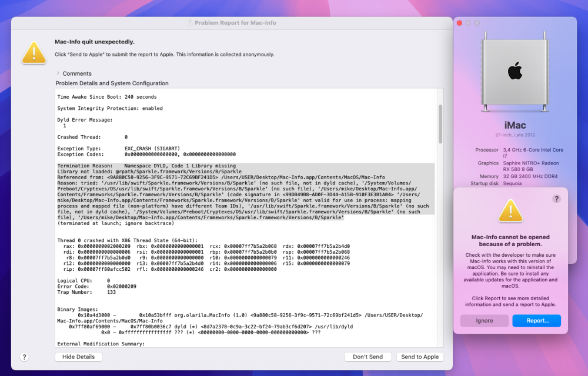The width and height of the screenshot is (588, 376).
Task: Send the report to Apple
Action: [420, 357]
